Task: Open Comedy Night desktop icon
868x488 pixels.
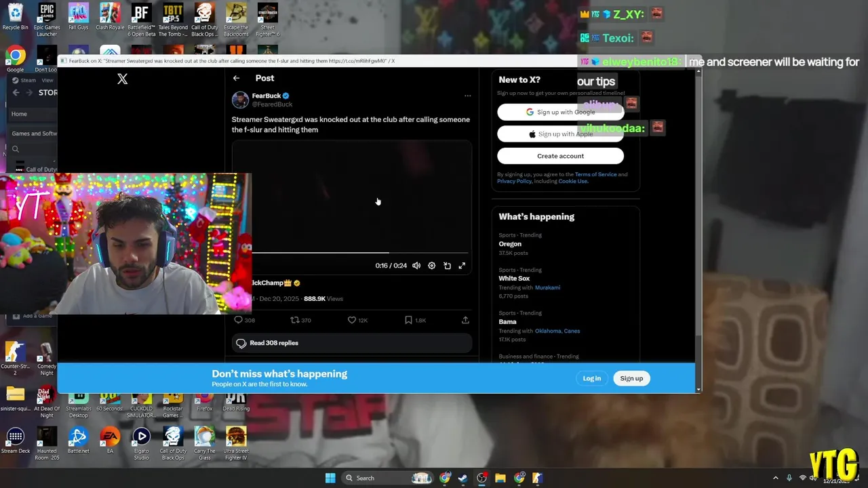Action: (47, 359)
